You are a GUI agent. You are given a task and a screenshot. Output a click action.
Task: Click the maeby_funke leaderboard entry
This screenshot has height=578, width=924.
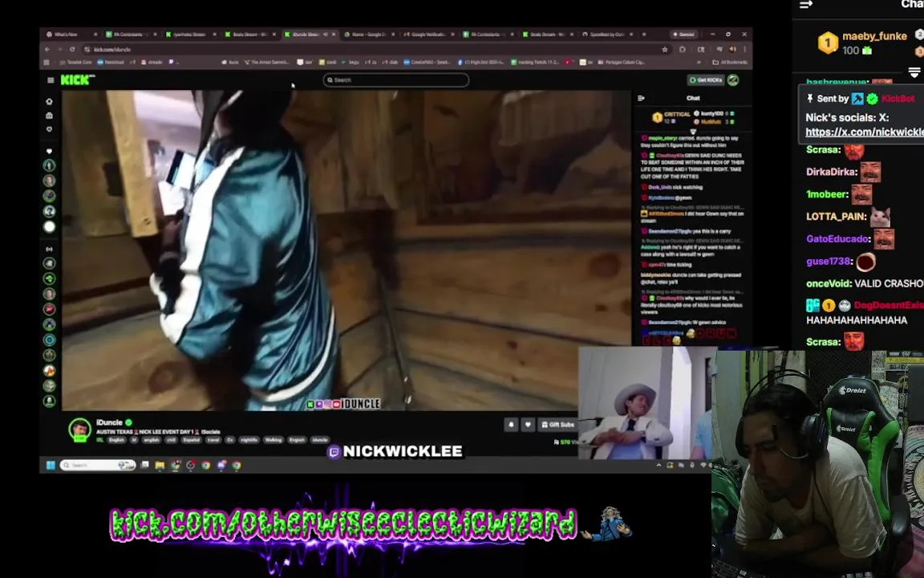[x=862, y=43]
